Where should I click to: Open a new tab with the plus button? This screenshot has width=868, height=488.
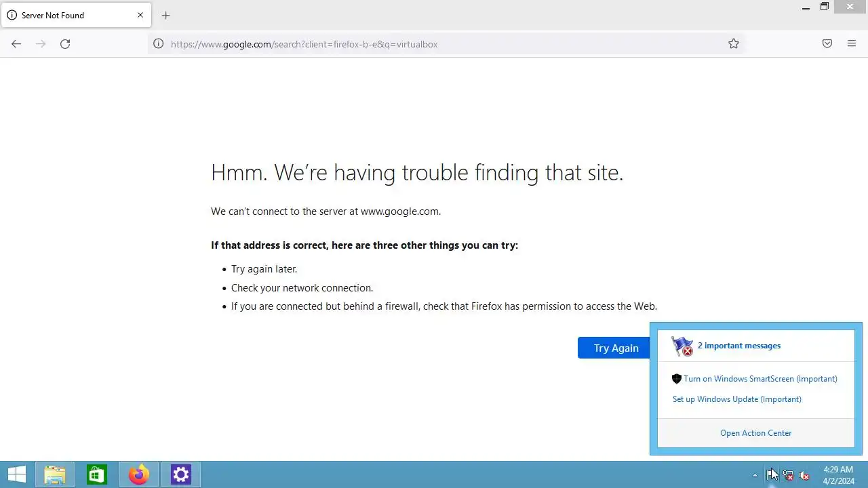165,16
